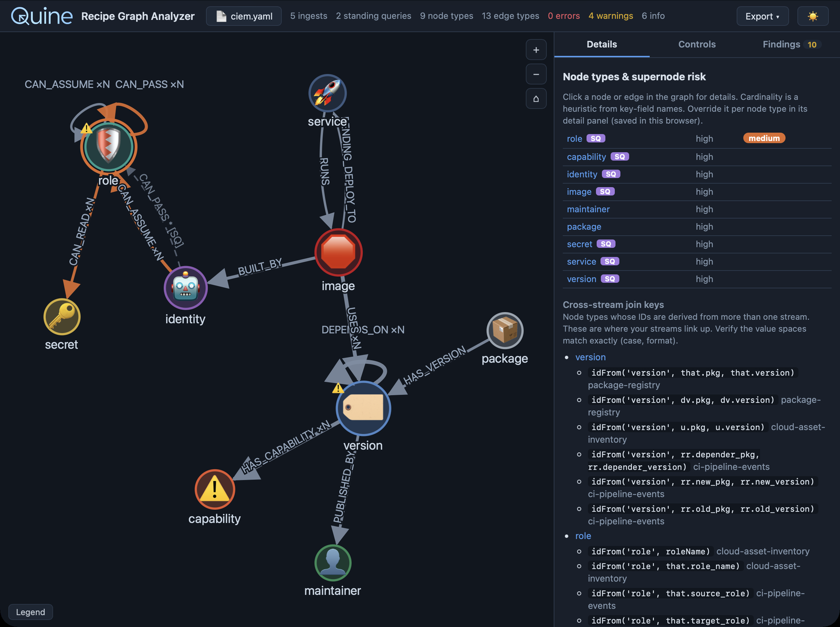Click the DEPENDS_ON ×N edge label
The height and width of the screenshot is (627, 840).
tap(363, 330)
